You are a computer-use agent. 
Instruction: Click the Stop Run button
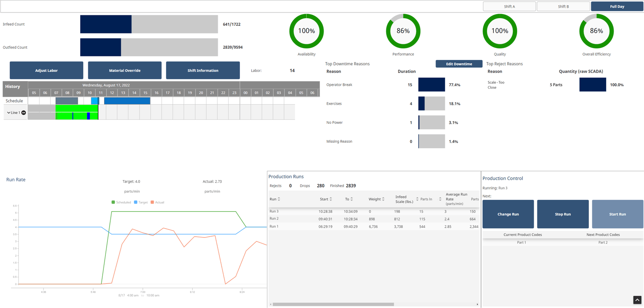coord(563,214)
